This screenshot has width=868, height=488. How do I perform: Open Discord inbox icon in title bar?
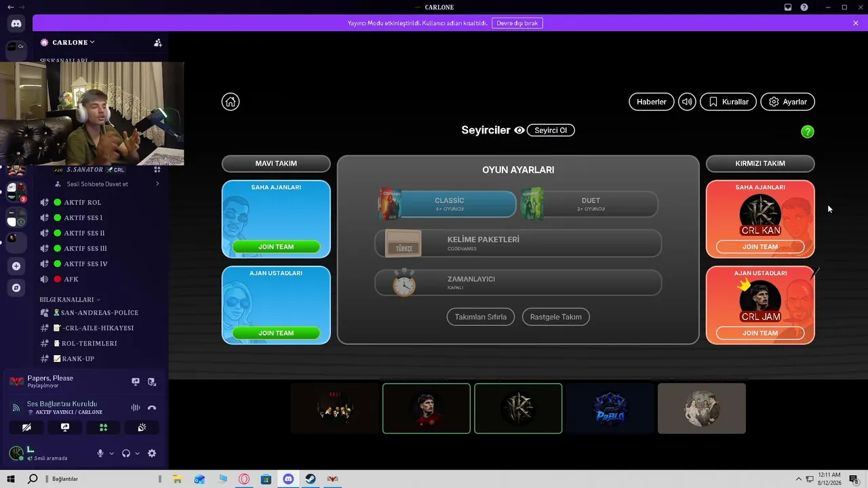pyautogui.click(x=788, y=7)
